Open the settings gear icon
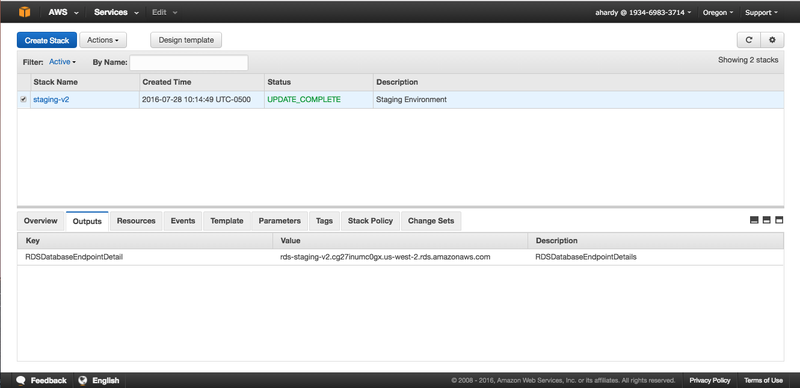 (x=772, y=40)
